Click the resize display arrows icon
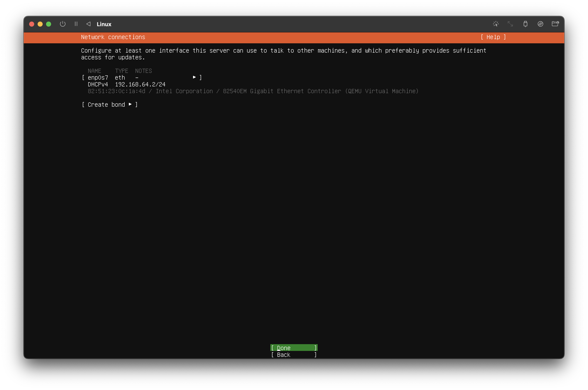Image resolution: width=588 pixels, height=390 pixels. 510,24
